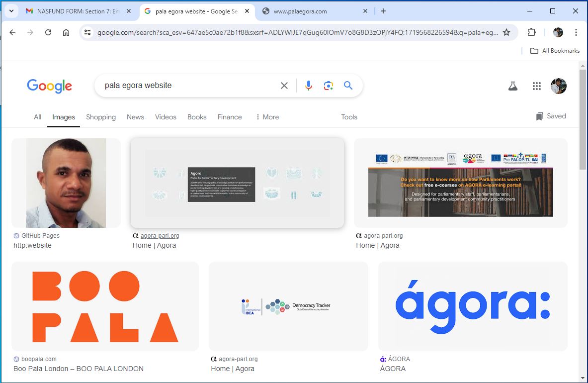
Task: Open the GitHub Pages source link
Action: point(36,236)
